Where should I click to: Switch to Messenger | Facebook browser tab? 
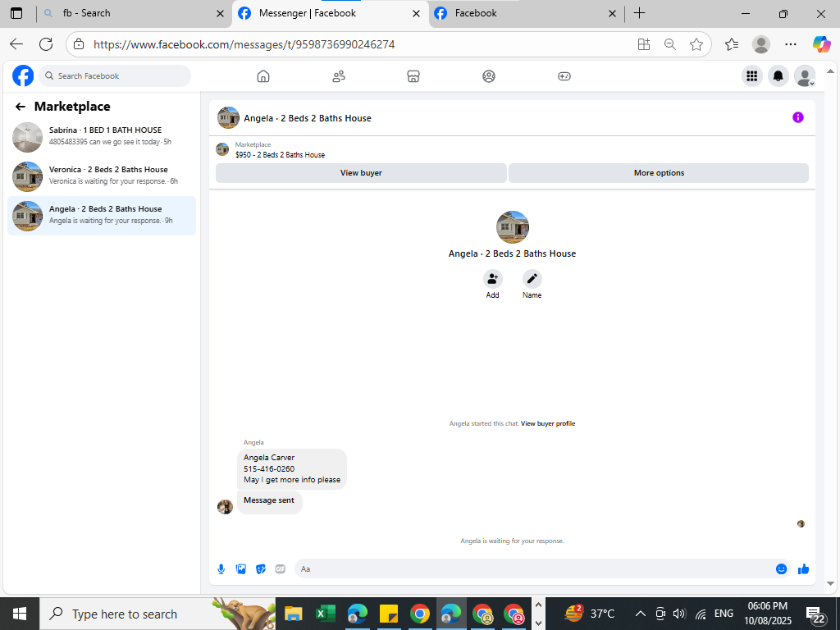click(x=331, y=13)
